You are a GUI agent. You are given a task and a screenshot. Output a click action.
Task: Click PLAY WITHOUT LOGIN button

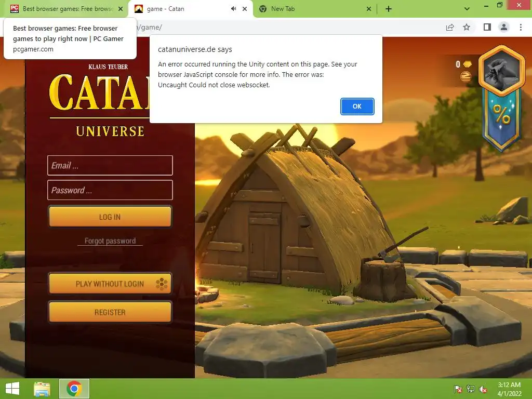coord(110,283)
